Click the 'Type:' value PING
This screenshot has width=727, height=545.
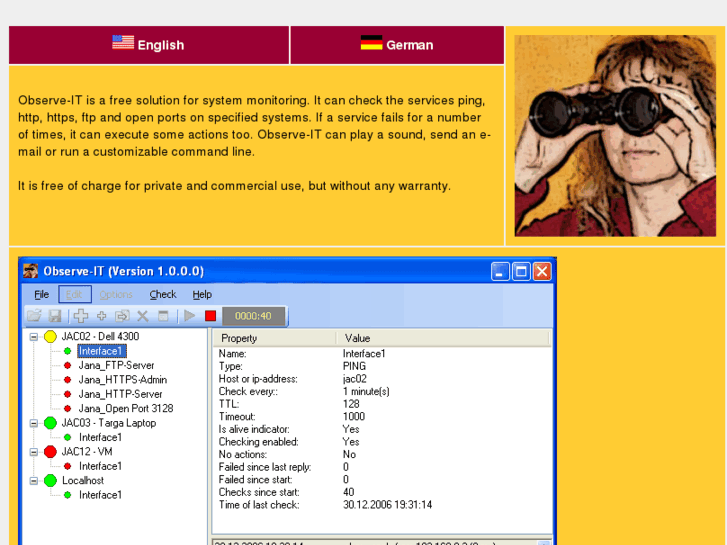(x=354, y=366)
